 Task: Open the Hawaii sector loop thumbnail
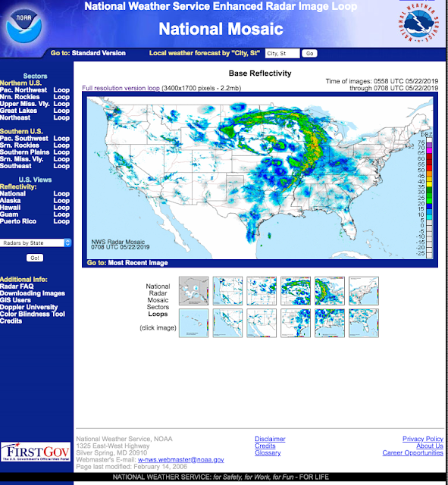194,323
